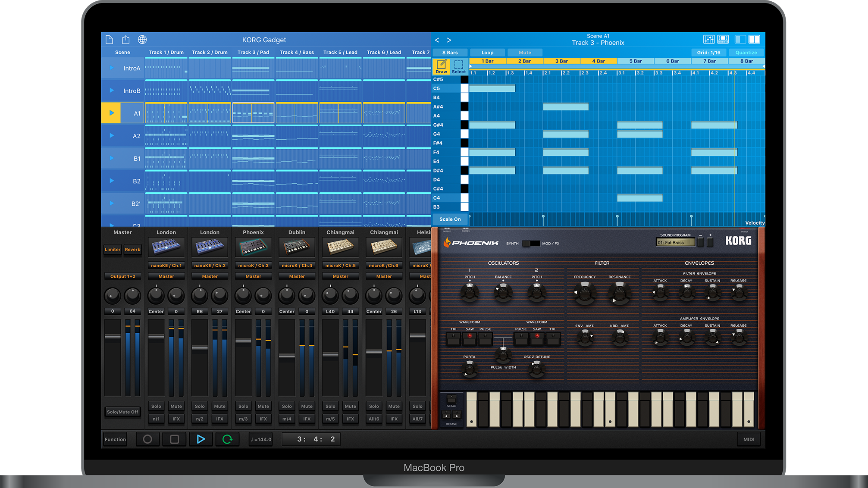
Task: Click the Solo/Mute Off button
Action: coord(122,412)
